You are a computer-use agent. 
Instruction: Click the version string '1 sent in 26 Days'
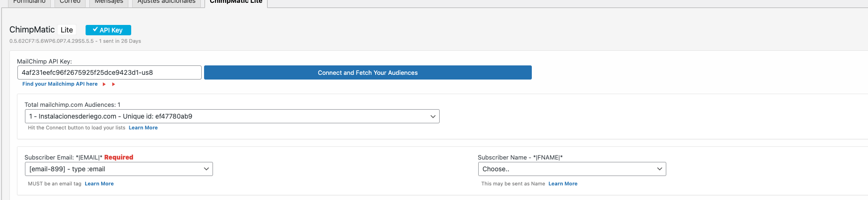click(x=120, y=41)
